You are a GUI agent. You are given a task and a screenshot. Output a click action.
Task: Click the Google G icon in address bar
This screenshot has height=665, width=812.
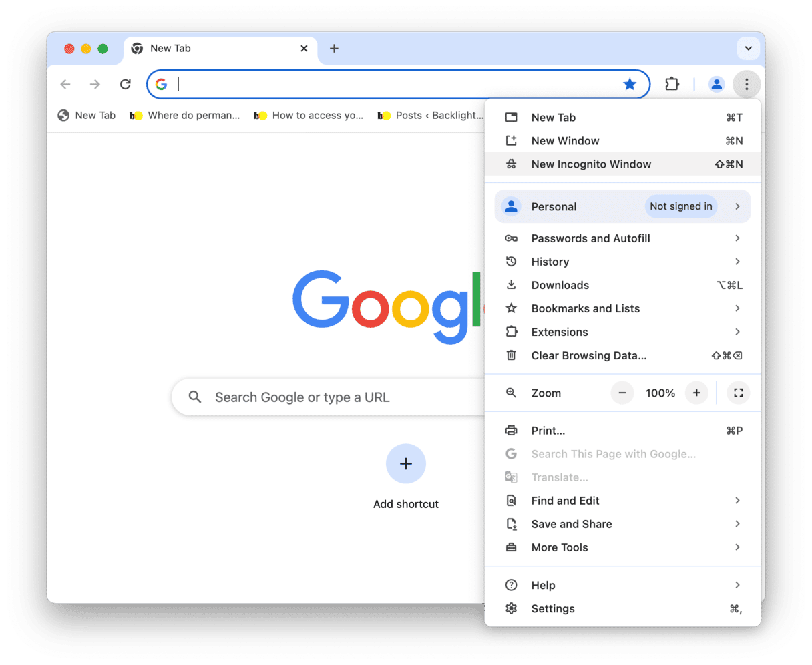(x=161, y=84)
